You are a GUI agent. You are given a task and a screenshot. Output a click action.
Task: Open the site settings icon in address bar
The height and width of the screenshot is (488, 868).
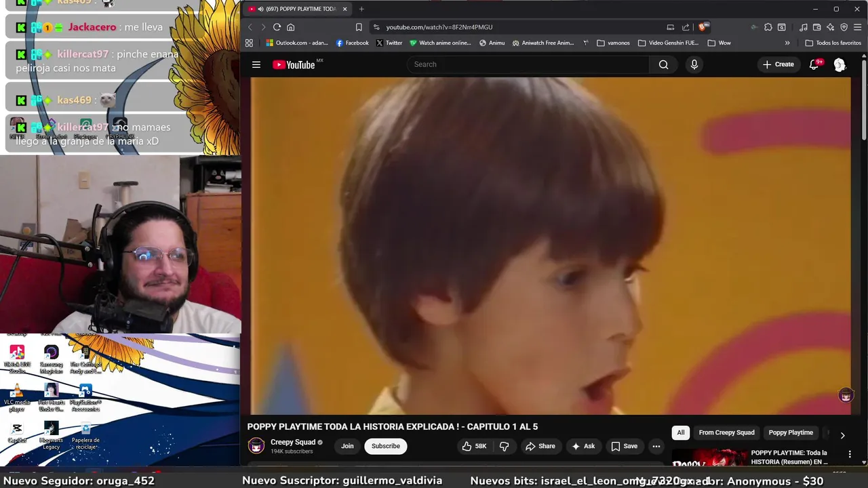tap(376, 27)
